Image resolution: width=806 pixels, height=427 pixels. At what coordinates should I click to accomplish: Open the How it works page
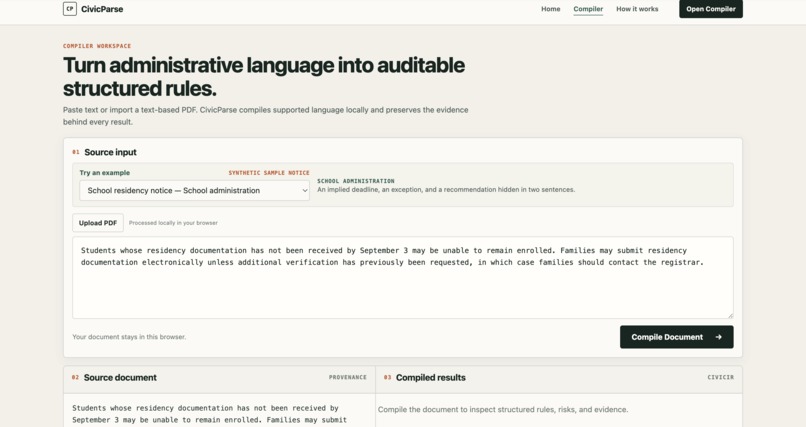637,9
